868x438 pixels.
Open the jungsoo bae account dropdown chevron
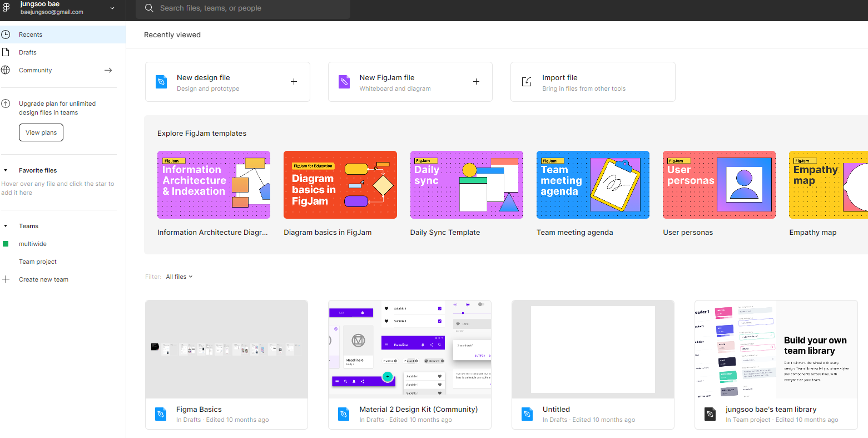point(112,8)
